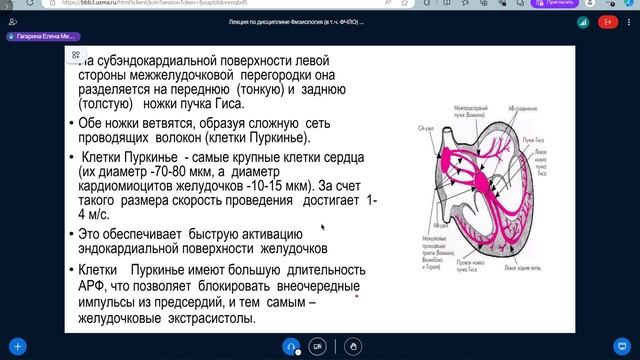Click the headset audio button
The width and height of the screenshot is (640, 360).
tap(291, 347)
